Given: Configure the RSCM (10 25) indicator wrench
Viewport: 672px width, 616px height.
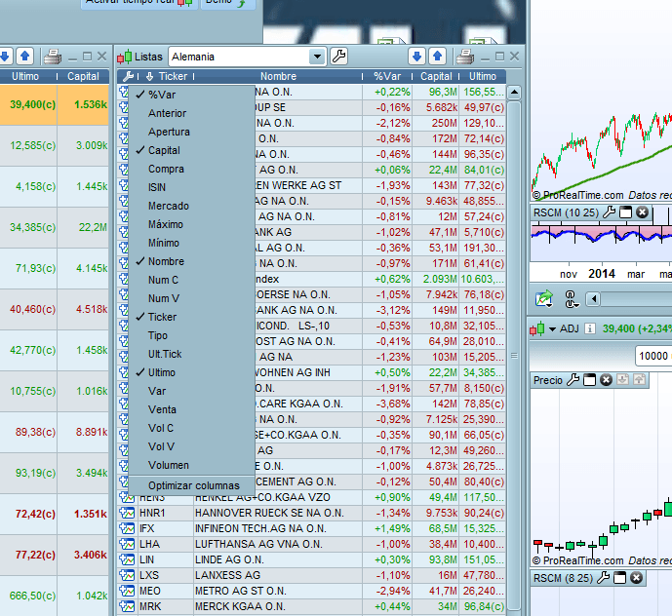Looking at the screenshot, I should pyautogui.click(x=609, y=212).
